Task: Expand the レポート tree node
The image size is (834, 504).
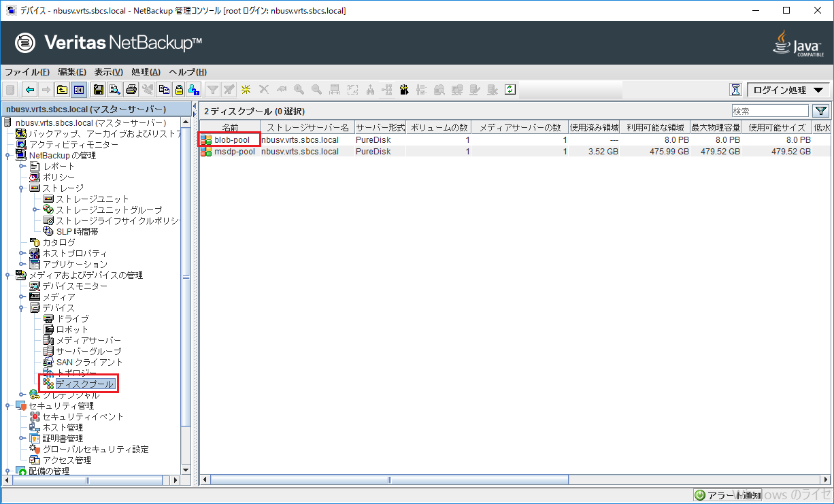Action: pos(22,167)
